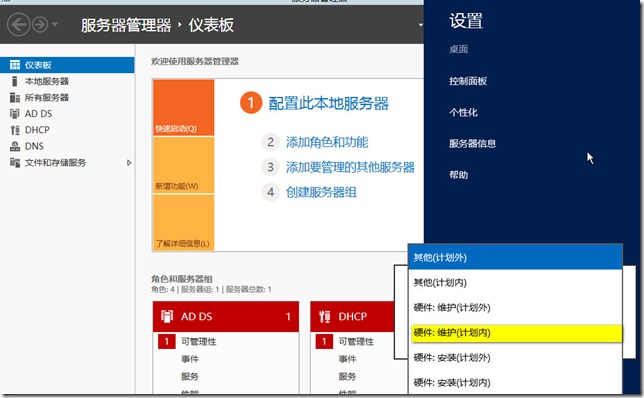Open the 了解详细信息(L) tile
Image resolution: width=644 pixels, height=398 pixels.
184,222
